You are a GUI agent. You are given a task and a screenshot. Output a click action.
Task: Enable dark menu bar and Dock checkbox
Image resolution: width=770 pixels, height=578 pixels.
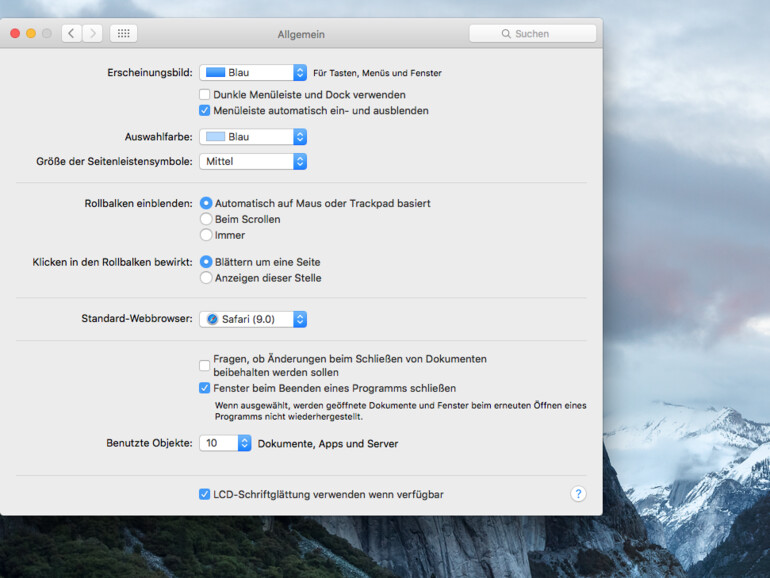click(205, 95)
